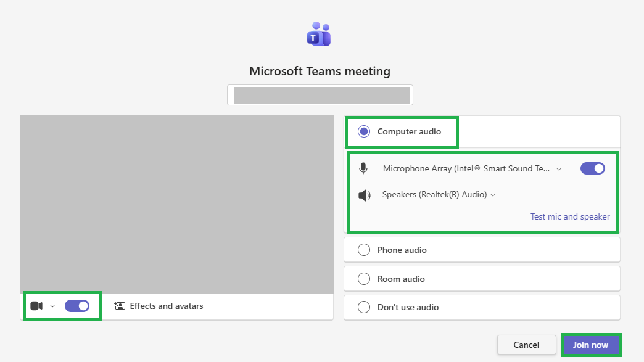
Task: Click the Effects and avatars icon
Action: pyautogui.click(x=120, y=306)
